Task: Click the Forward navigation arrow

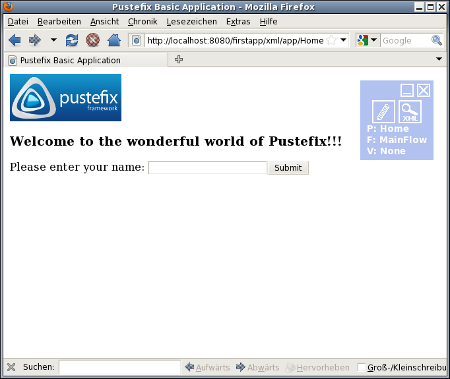Action: pyautogui.click(x=35, y=41)
